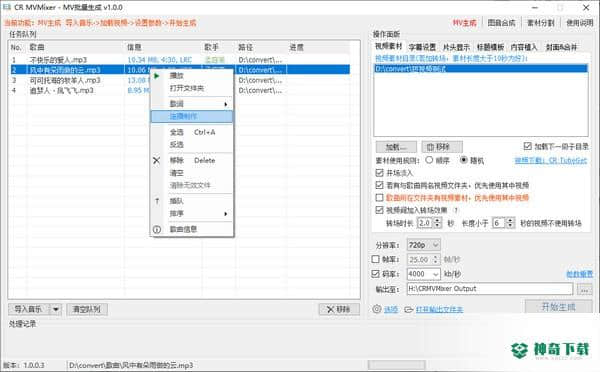600x372 pixels.
Task: Click the CR MVMixer app icon in title bar
Action: (x=7, y=7)
